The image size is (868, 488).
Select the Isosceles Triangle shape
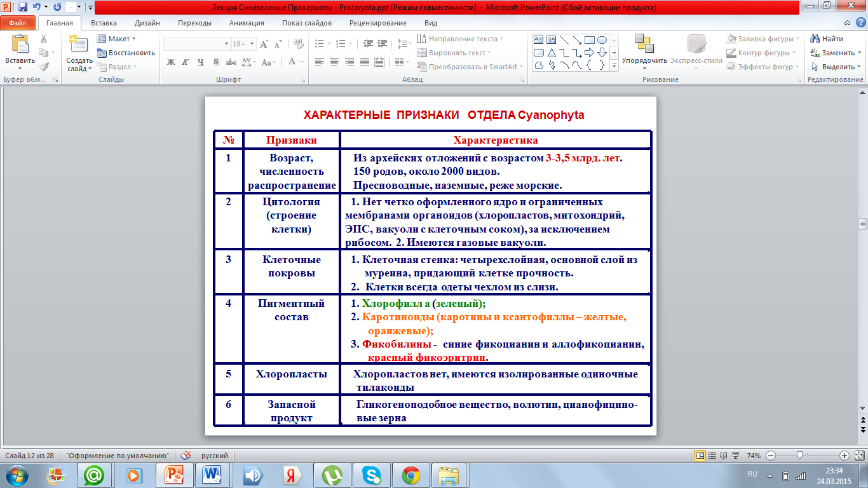(x=551, y=52)
